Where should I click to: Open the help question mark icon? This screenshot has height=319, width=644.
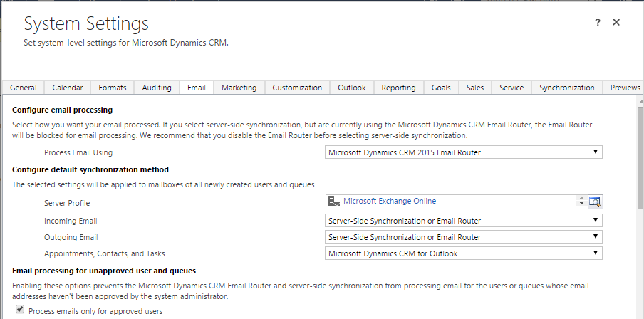coord(598,23)
